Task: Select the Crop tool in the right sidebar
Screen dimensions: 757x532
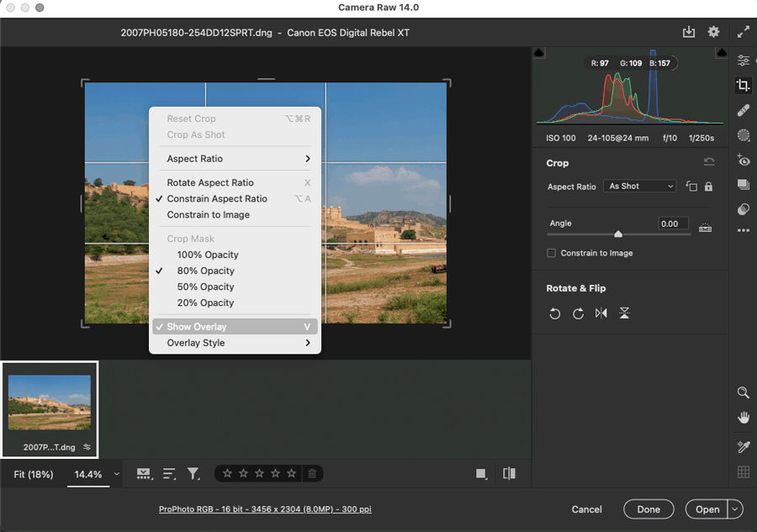Action: tap(743, 84)
